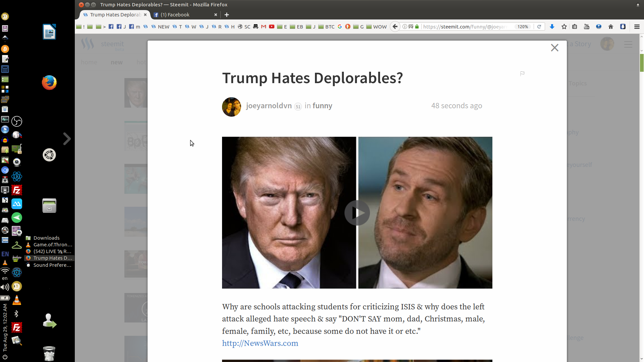Open the Wi-Fi network indicator
Viewport: 644px width, 362px height.
click(x=5, y=270)
